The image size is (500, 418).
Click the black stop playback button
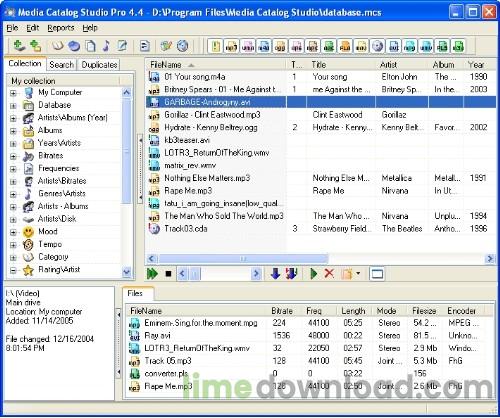(168, 274)
